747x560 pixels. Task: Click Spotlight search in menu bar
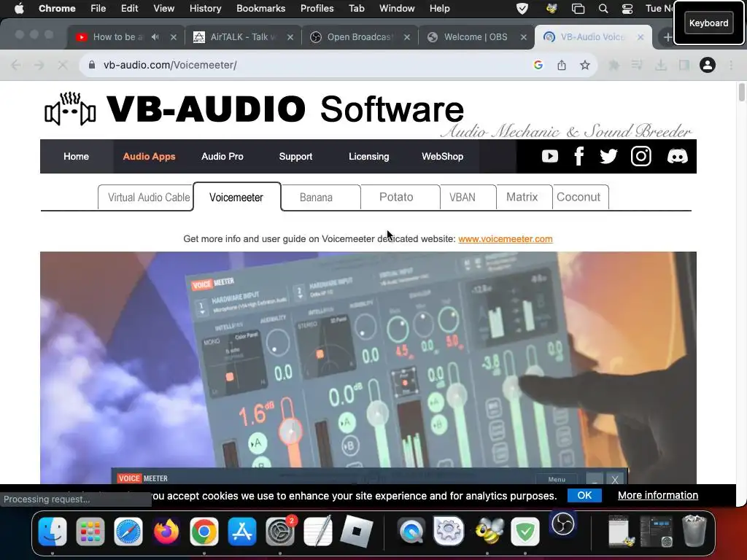603,9
